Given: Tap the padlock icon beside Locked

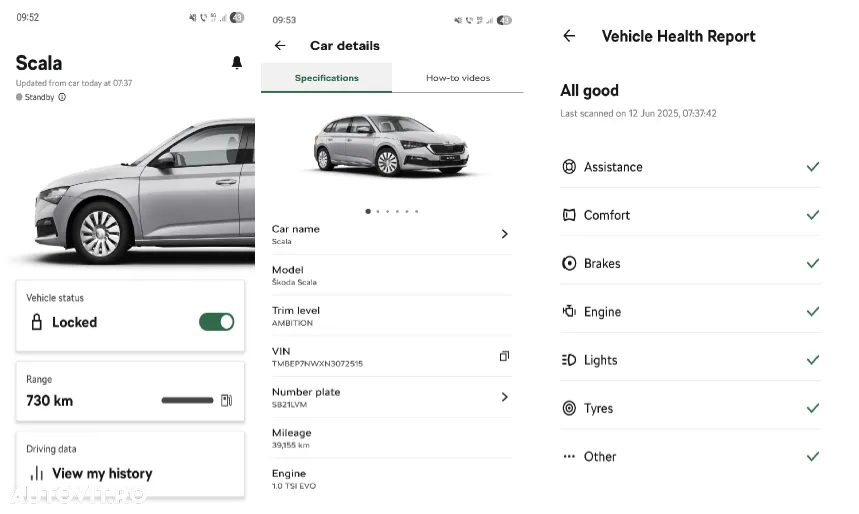Looking at the screenshot, I should click(37, 322).
